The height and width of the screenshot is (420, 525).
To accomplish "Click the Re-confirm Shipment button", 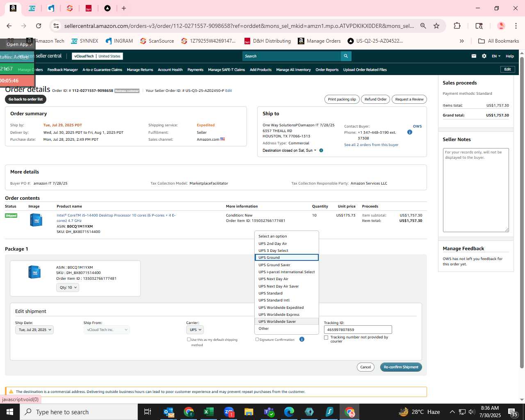I will point(401,367).
